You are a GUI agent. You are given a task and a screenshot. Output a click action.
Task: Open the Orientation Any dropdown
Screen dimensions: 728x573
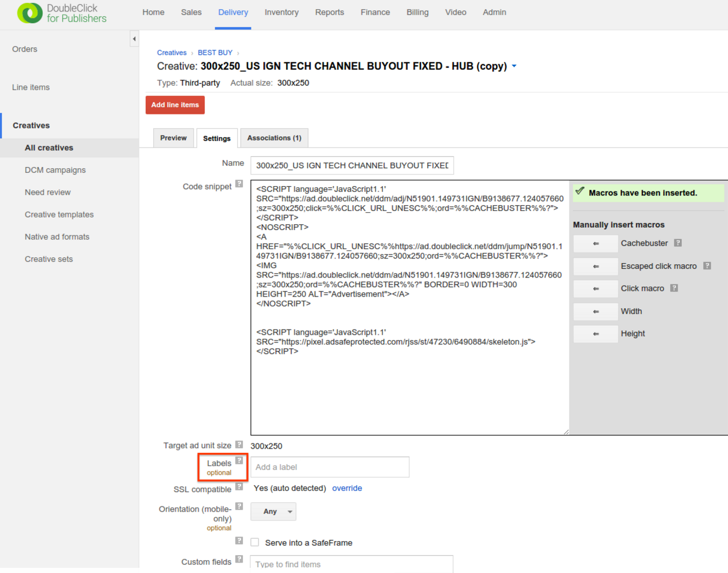point(274,512)
